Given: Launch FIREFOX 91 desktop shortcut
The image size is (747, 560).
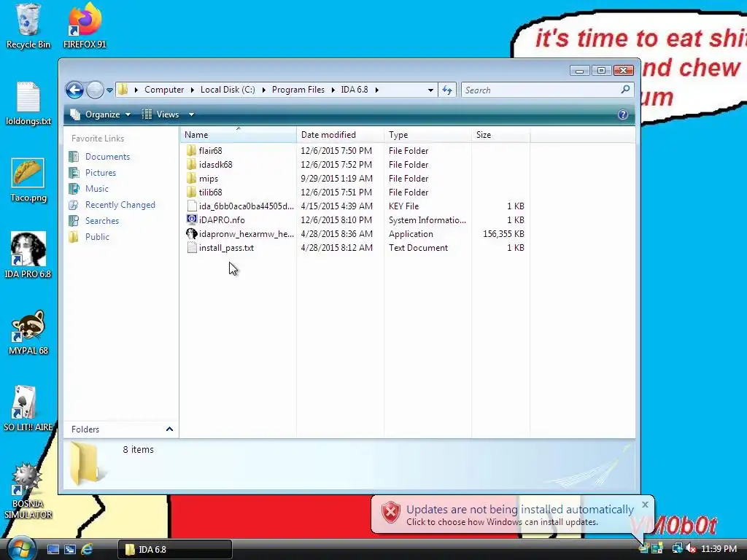Looking at the screenshot, I should click(x=85, y=26).
